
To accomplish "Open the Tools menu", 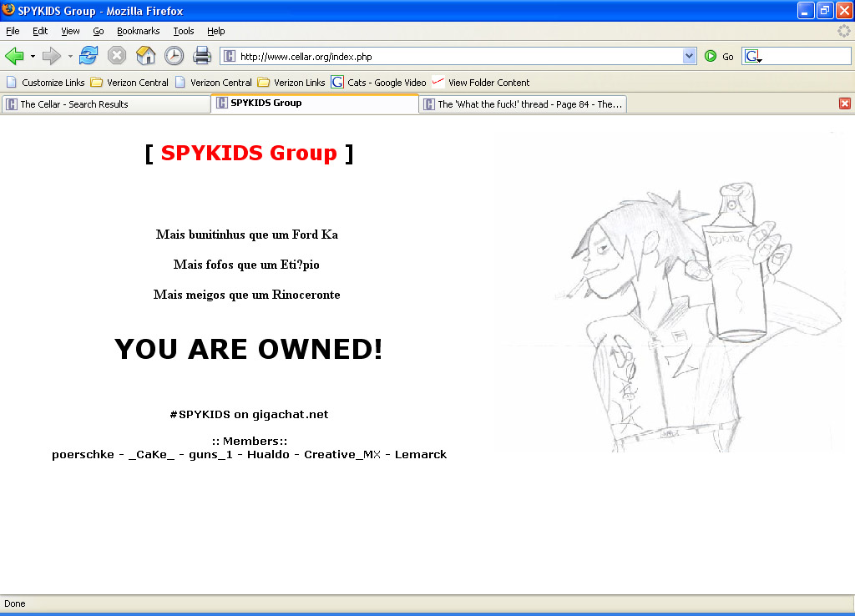I will tap(184, 31).
